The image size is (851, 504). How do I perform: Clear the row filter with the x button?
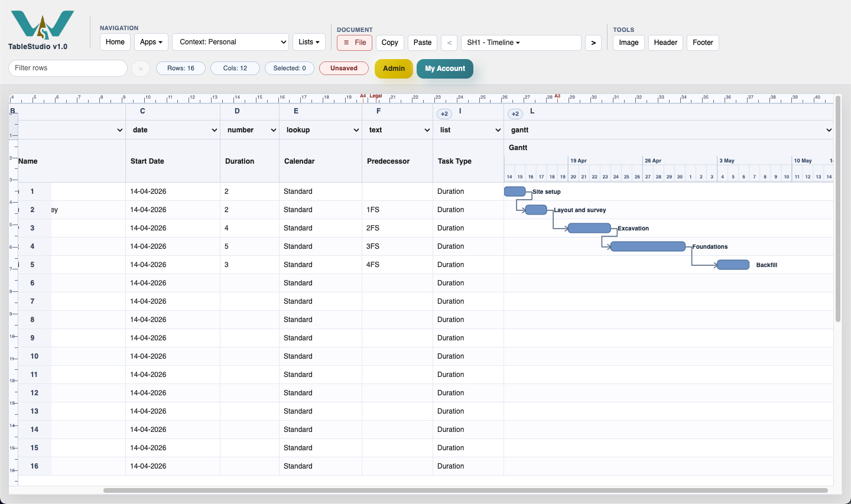[x=140, y=69]
